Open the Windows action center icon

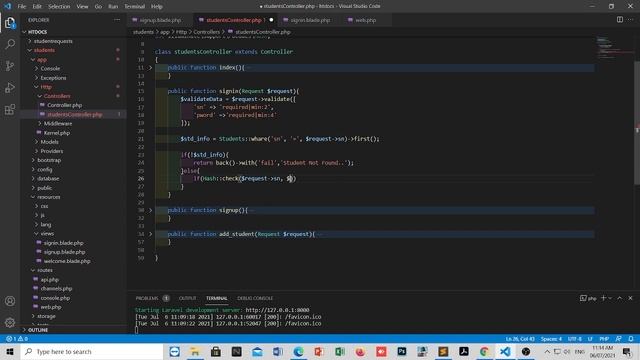pos(627,351)
